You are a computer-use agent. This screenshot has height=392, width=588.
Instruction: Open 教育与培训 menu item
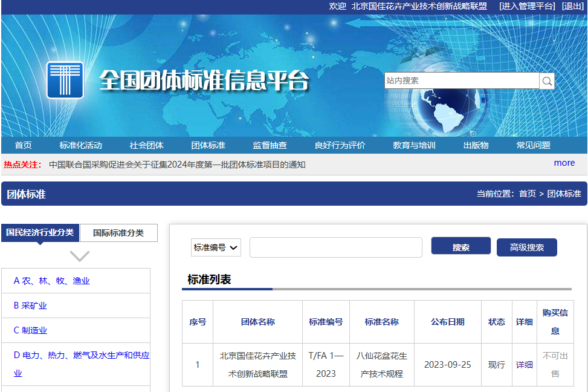coord(415,145)
